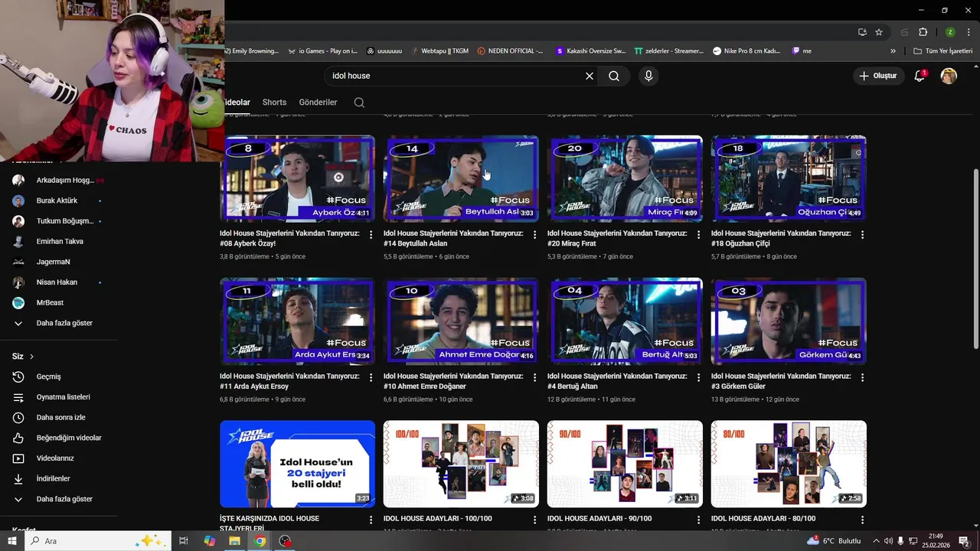Open the Chrome three-dot menu
Image resolution: width=980 pixels, height=551 pixels.
click(969, 32)
